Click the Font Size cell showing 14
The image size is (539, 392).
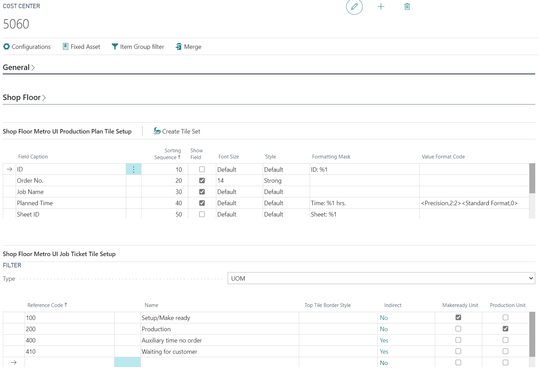click(x=239, y=181)
